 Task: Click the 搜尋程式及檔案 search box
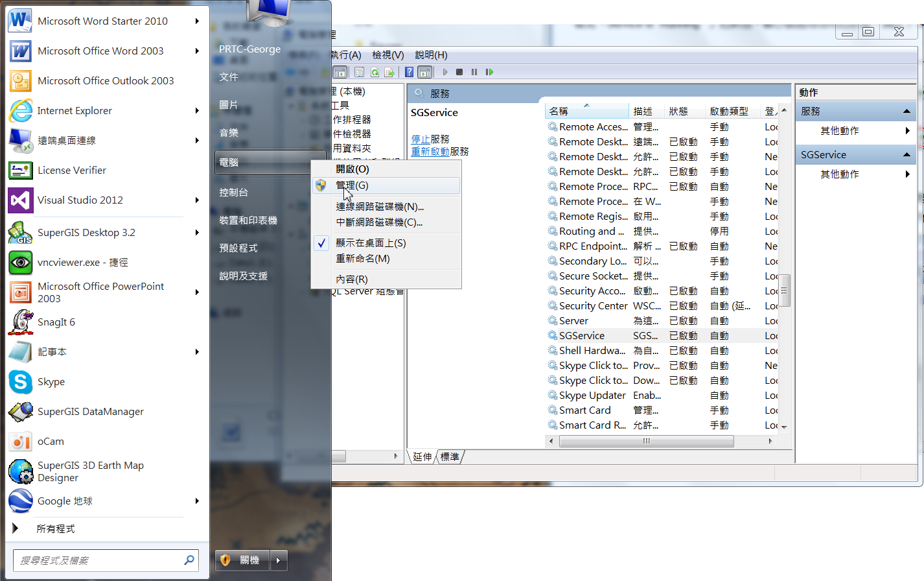[106, 560]
